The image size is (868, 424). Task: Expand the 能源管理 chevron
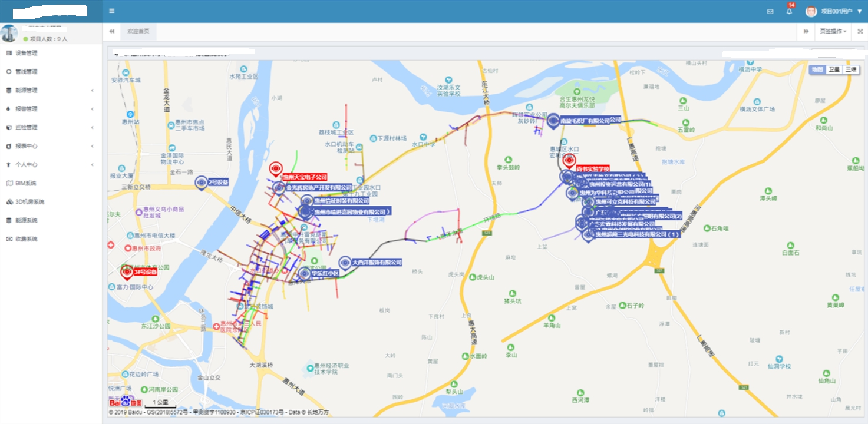click(x=93, y=90)
